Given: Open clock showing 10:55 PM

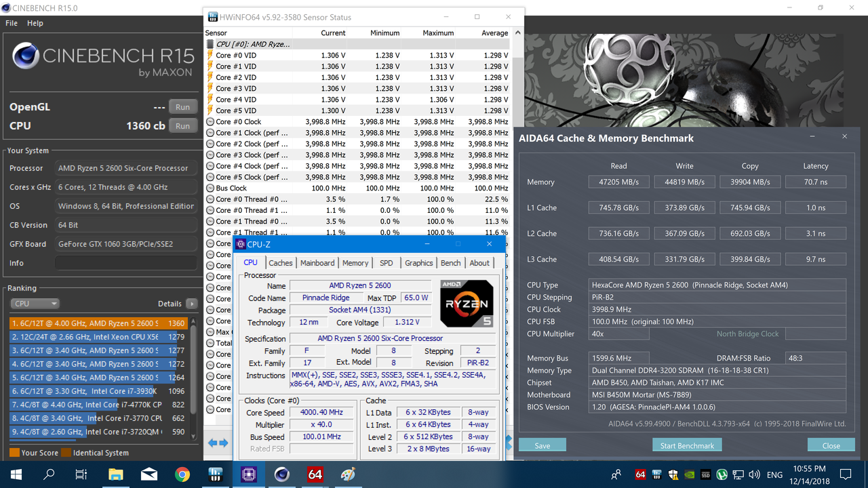Looking at the screenshot, I should click(810, 474).
